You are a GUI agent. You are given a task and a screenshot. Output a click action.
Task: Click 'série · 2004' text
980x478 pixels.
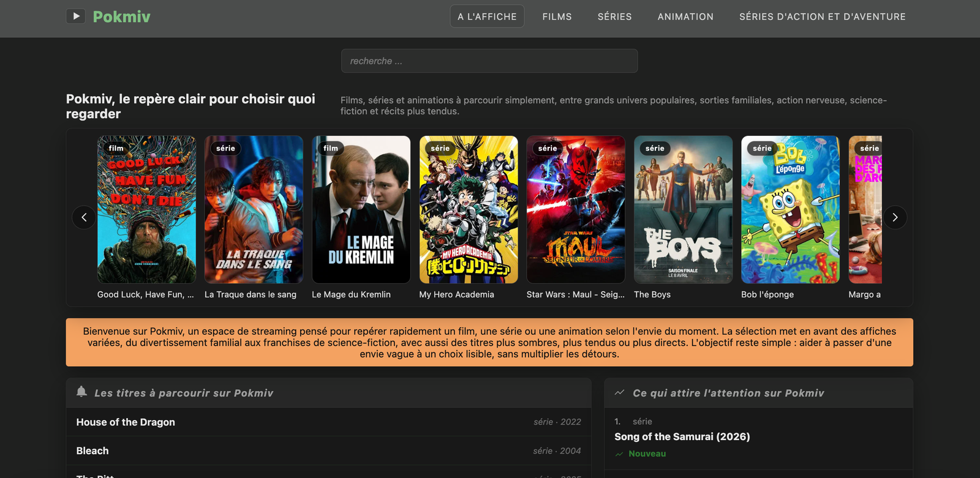pos(557,450)
